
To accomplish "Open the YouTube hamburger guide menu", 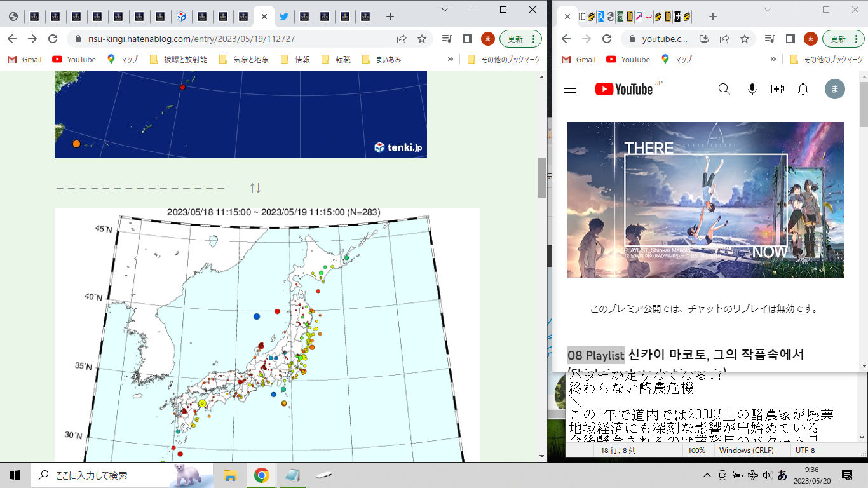I will tap(570, 89).
